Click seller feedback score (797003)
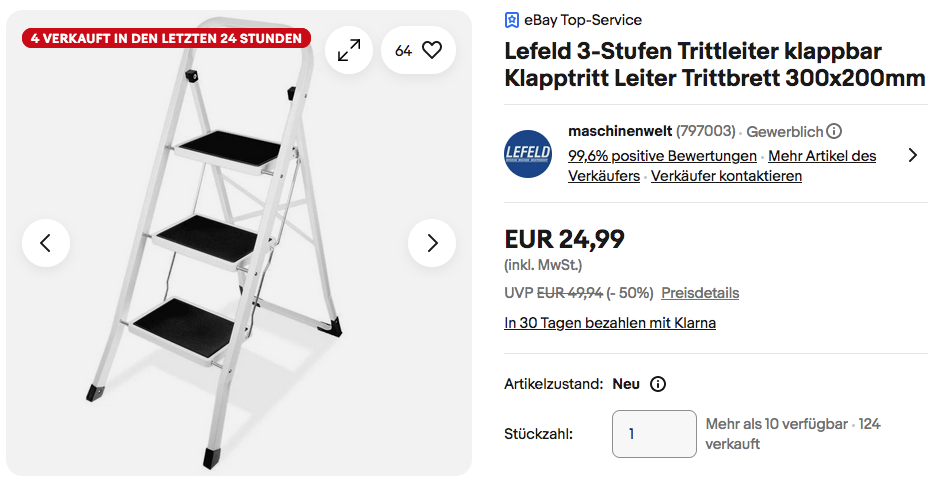 (x=706, y=131)
